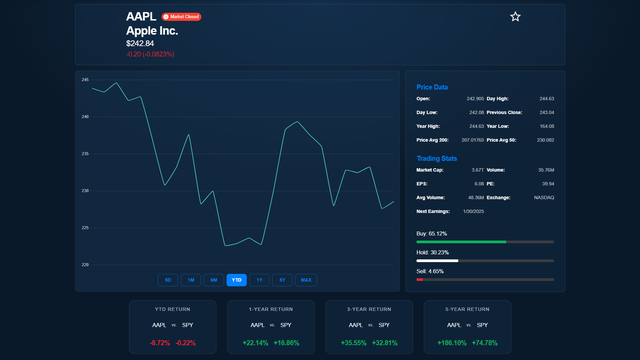Select the Year Low value 164.08
Image resolution: width=640 pixels, height=360 pixels.
547,127
